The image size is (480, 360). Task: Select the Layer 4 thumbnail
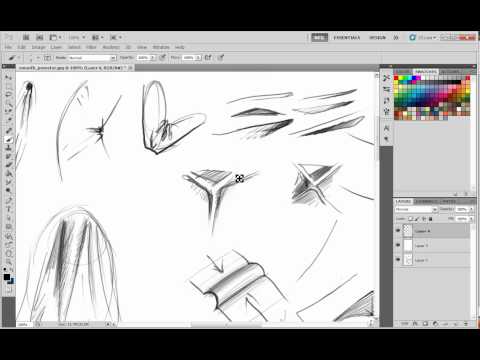click(x=408, y=231)
